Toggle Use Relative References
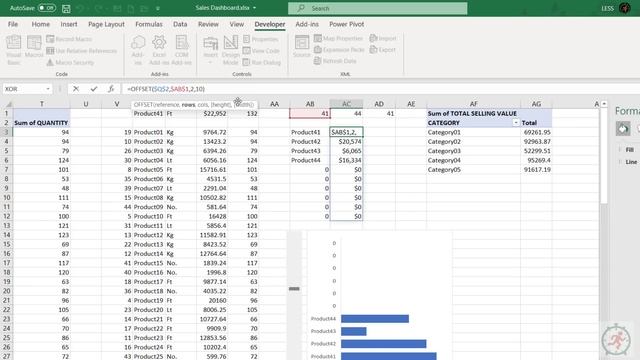 82,51
